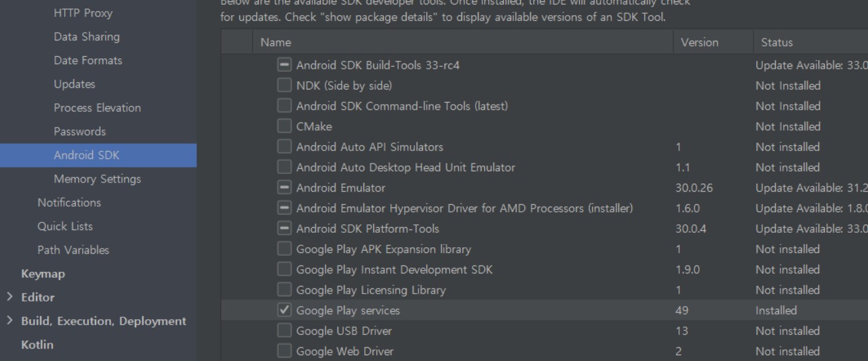Sort by the Status column header
Viewport: 868px width, 361px height.
(810, 43)
